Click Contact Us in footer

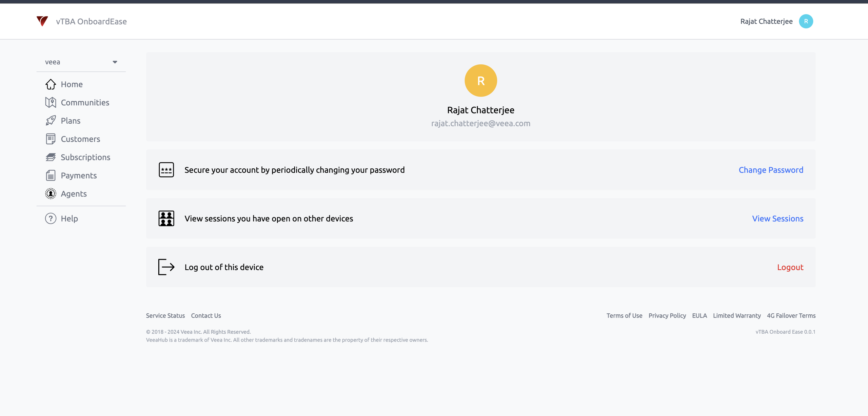point(206,315)
